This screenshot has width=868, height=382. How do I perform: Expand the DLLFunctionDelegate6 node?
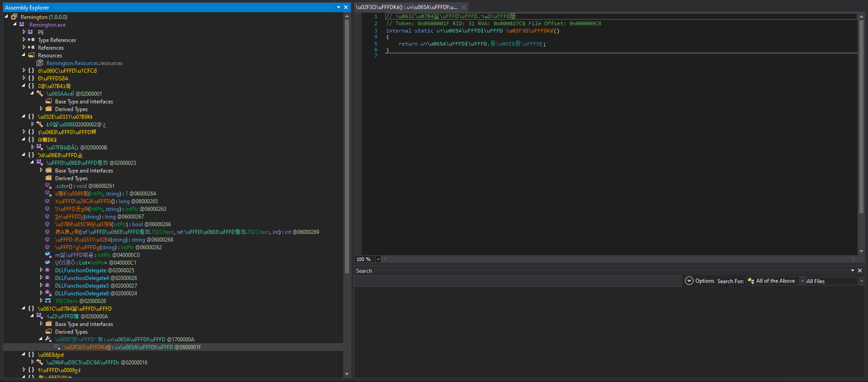click(x=41, y=293)
